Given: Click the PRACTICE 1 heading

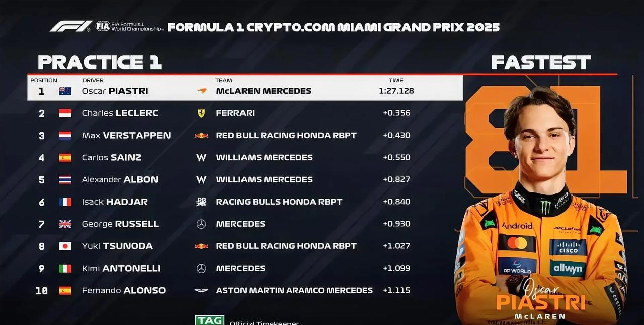Looking at the screenshot, I should coord(100,62).
